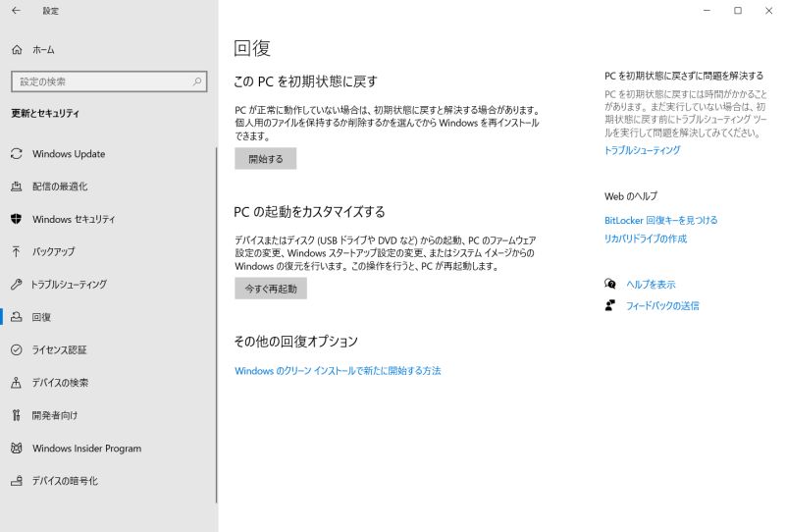785x532 pixels.
Task: Click the この PC を初期状態に戻す heading
Action: pyautogui.click(x=305, y=81)
